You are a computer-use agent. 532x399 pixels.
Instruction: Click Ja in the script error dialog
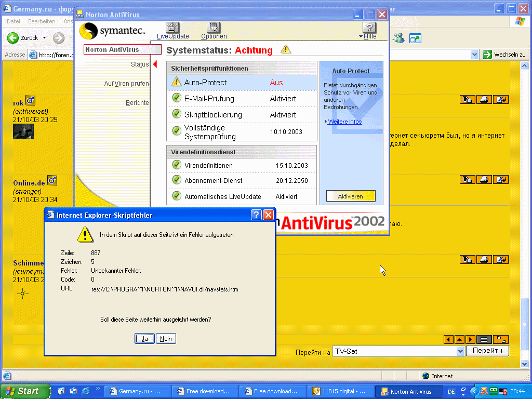(x=144, y=339)
